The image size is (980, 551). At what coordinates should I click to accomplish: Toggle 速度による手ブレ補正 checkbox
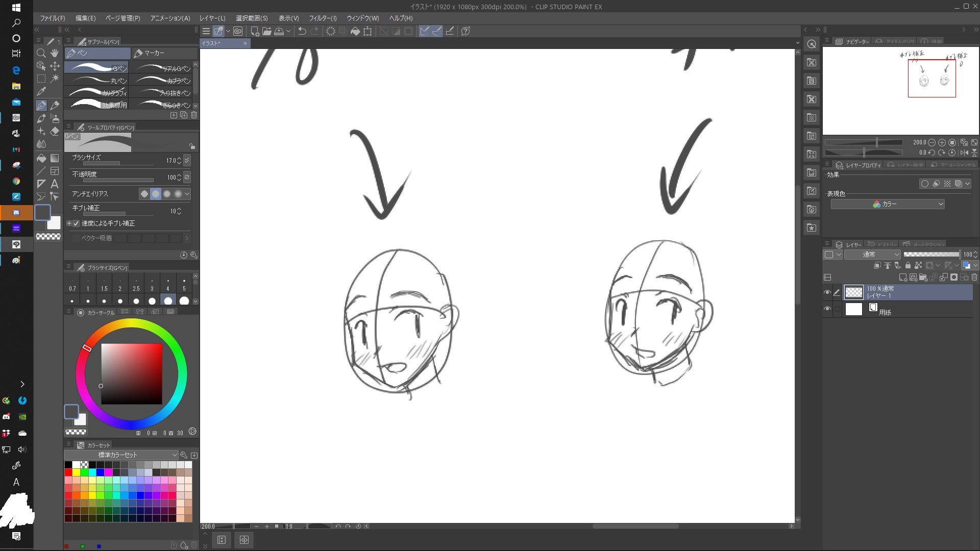coord(76,223)
